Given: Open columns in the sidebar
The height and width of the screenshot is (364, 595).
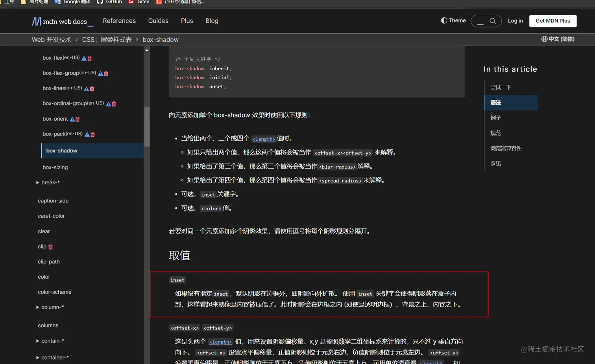Looking at the screenshot, I should tap(48, 325).
